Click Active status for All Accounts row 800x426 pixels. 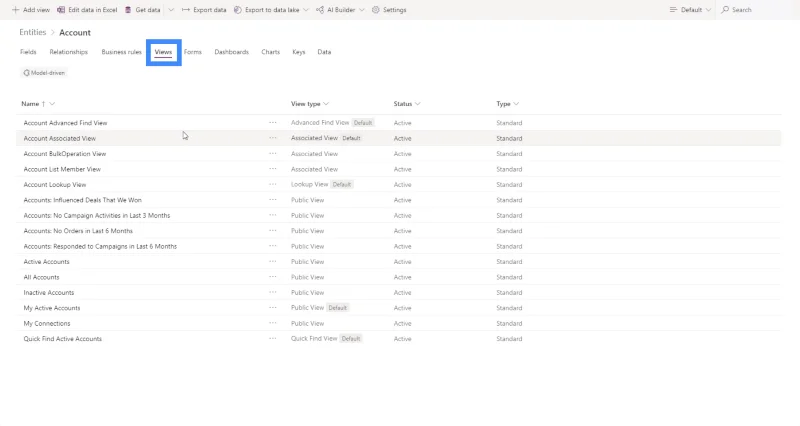[403, 277]
